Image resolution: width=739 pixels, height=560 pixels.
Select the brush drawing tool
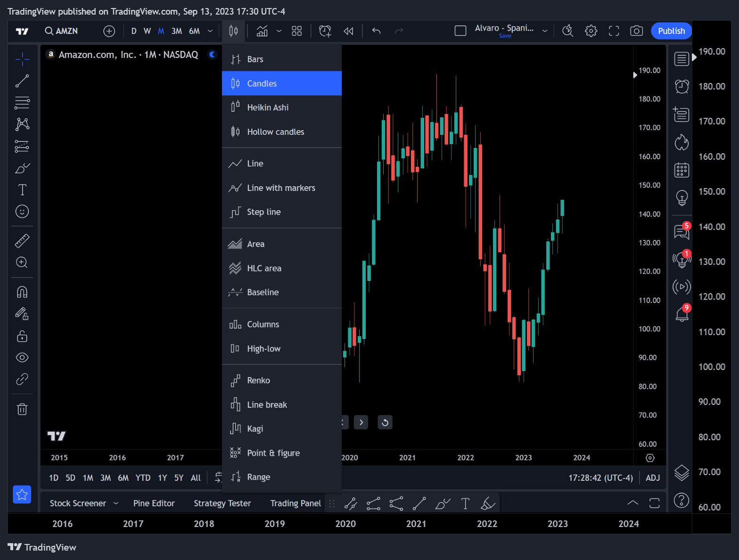pos(22,168)
